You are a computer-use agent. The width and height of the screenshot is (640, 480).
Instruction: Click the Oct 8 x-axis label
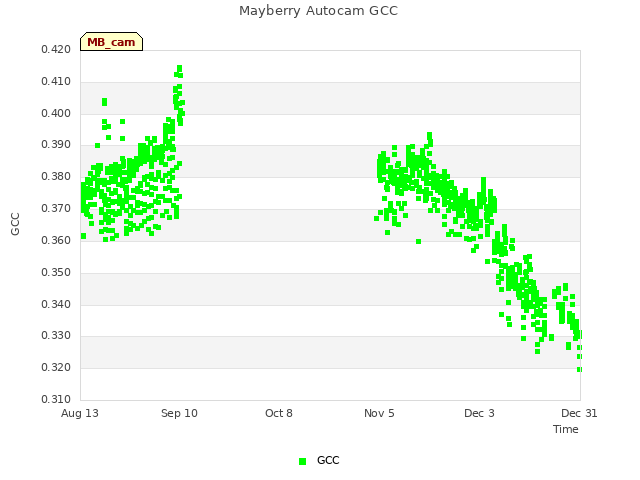point(279,413)
